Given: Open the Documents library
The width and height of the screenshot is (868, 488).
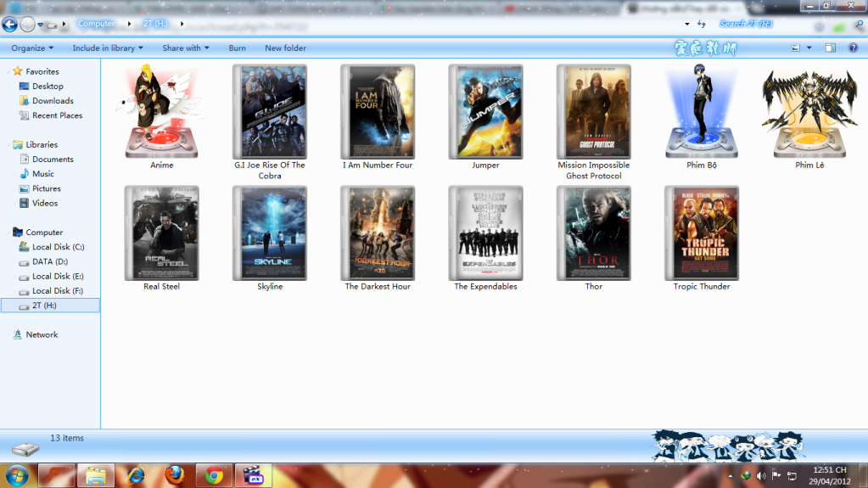Looking at the screenshot, I should pyautogui.click(x=53, y=159).
